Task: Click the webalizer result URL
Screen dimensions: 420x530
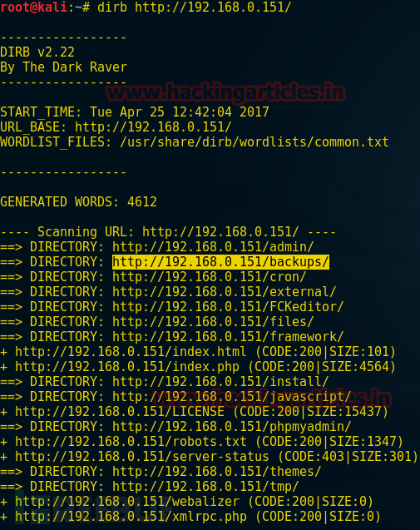Action: click(127, 501)
